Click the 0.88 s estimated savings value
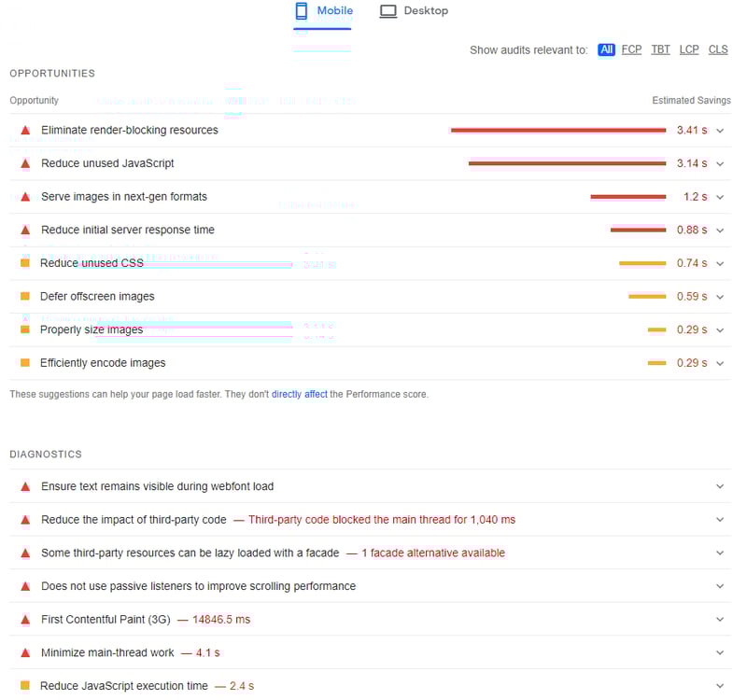Screen dimensions: 747x700 (692, 230)
